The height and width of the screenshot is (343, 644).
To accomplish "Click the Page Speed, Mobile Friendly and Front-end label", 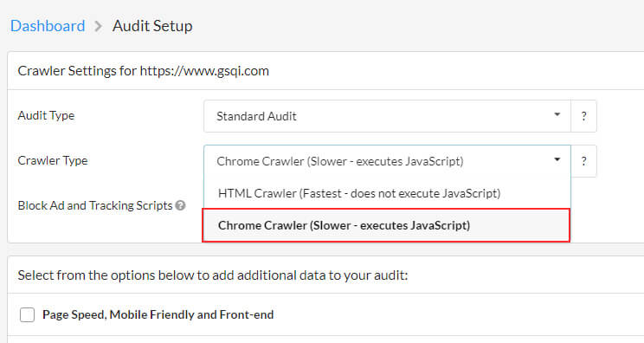I will 158,314.
